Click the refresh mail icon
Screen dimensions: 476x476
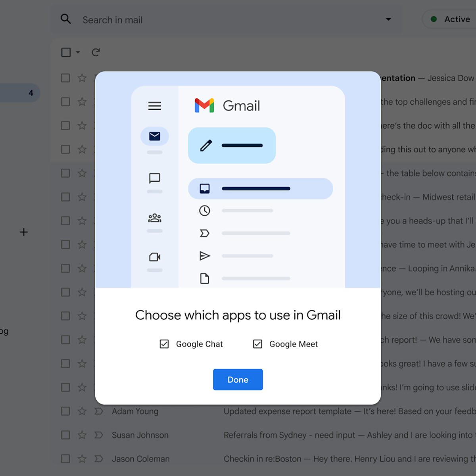(x=96, y=52)
